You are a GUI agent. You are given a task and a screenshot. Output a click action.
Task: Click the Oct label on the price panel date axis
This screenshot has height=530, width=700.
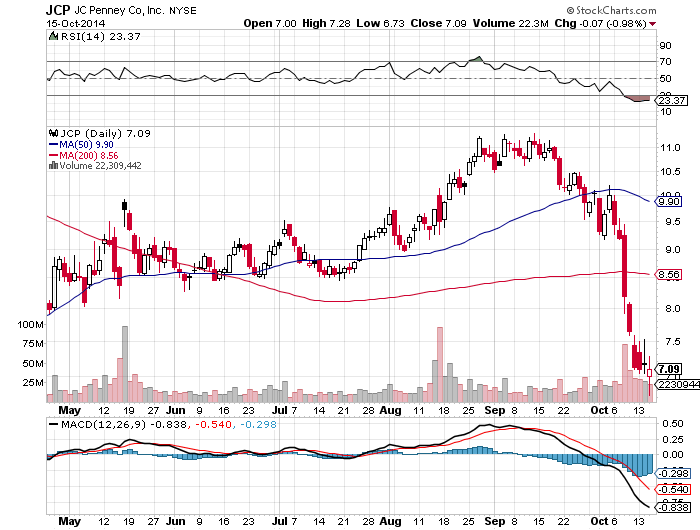pos(600,410)
